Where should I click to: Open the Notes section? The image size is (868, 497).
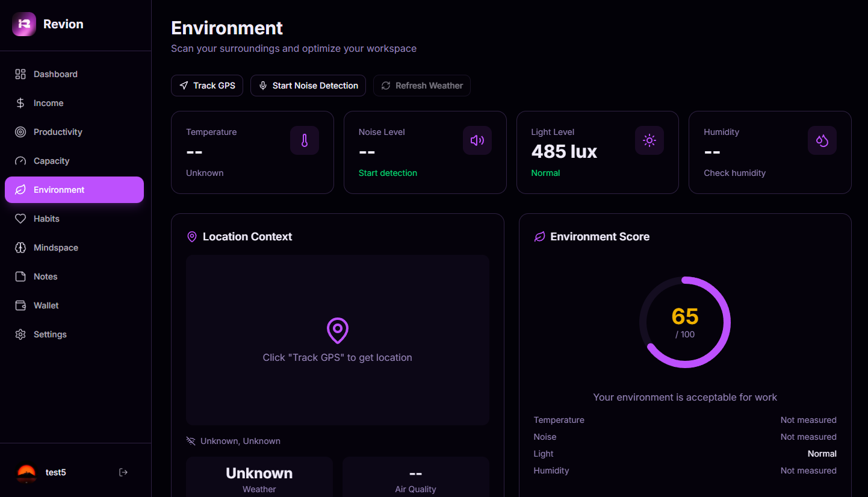[44, 277]
